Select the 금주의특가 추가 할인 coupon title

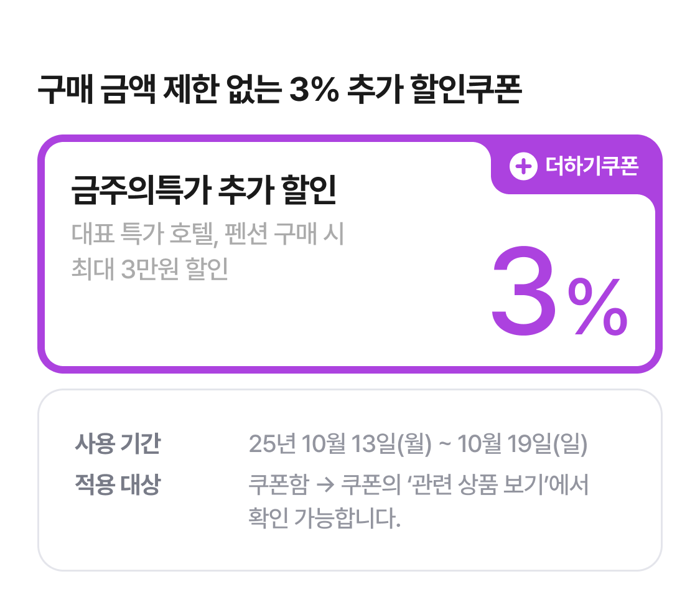point(204,189)
